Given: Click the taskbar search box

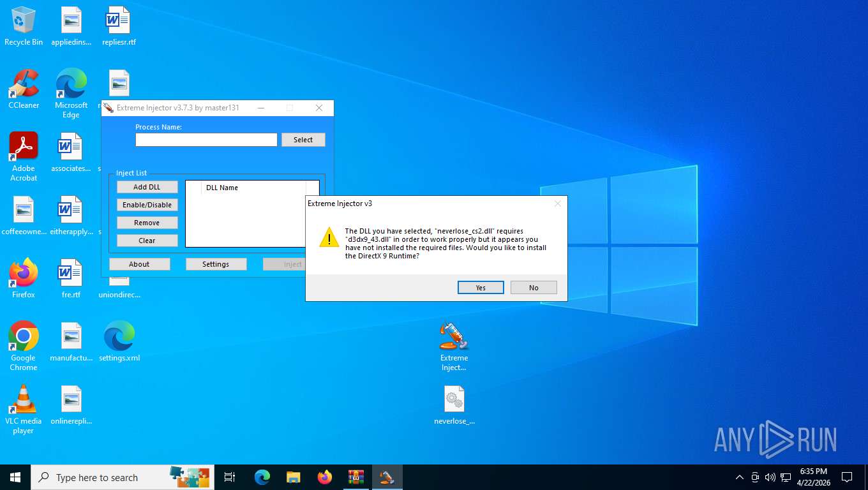Looking at the screenshot, I should (123, 477).
